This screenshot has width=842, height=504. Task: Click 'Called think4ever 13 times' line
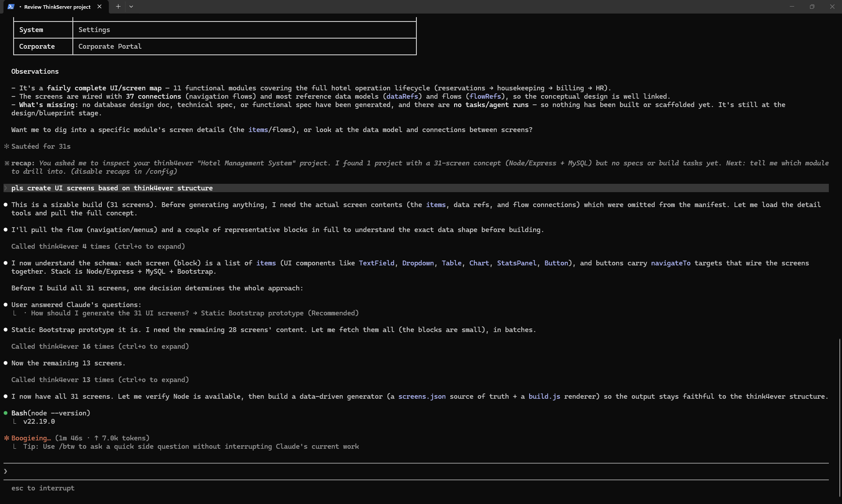point(100,380)
